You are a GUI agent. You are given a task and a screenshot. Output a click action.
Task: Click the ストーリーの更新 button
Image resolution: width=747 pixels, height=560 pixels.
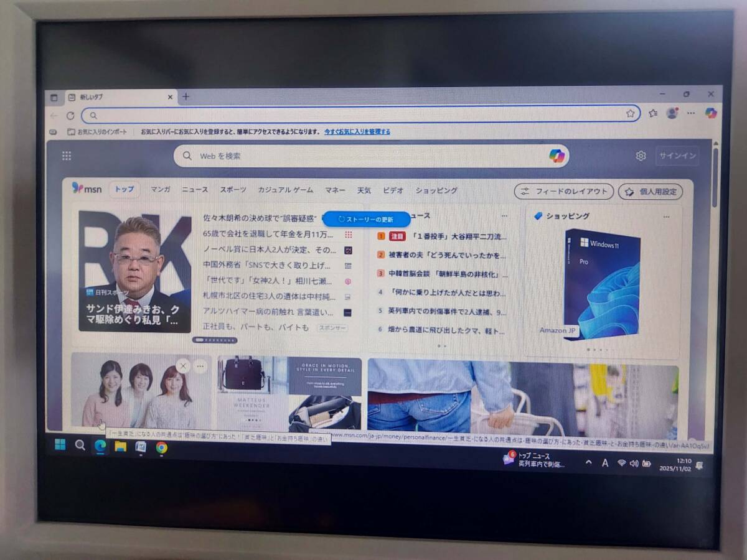[x=366, y=219]
